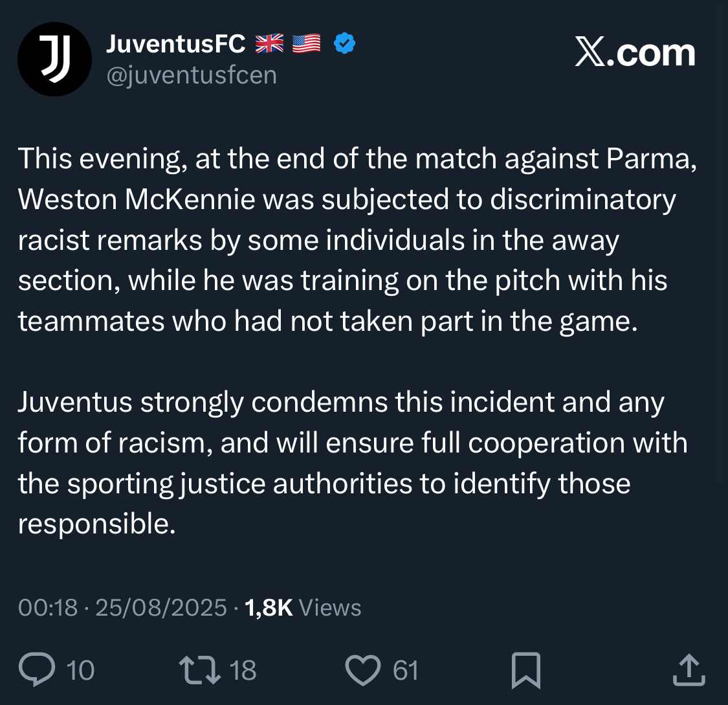
Task: Click the reply count of 10
Action: (80, 671)
